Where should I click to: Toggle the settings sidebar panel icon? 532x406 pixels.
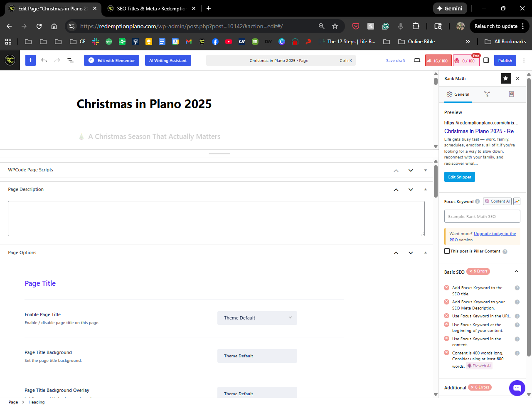tap(486, 60)
